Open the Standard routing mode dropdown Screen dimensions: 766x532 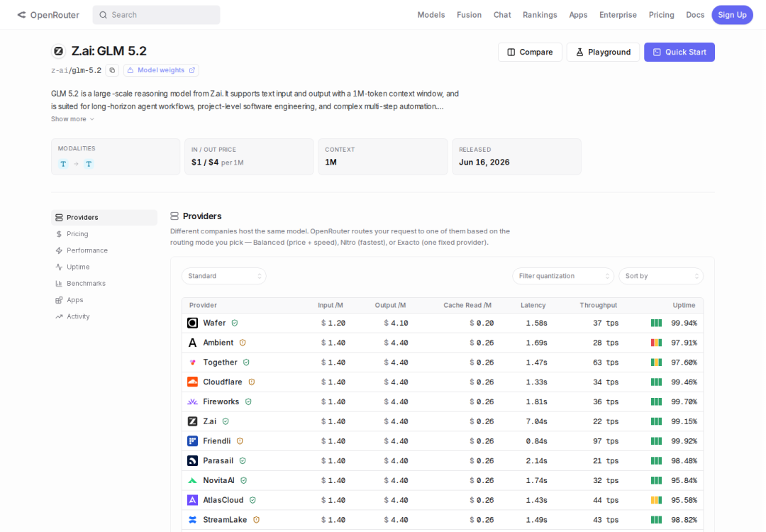point(223,276)
